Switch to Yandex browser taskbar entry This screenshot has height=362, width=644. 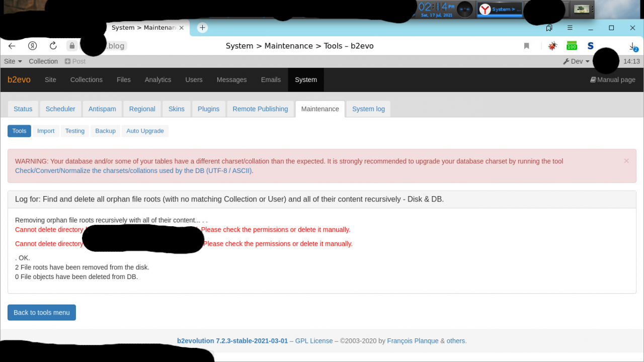(500, 9)
